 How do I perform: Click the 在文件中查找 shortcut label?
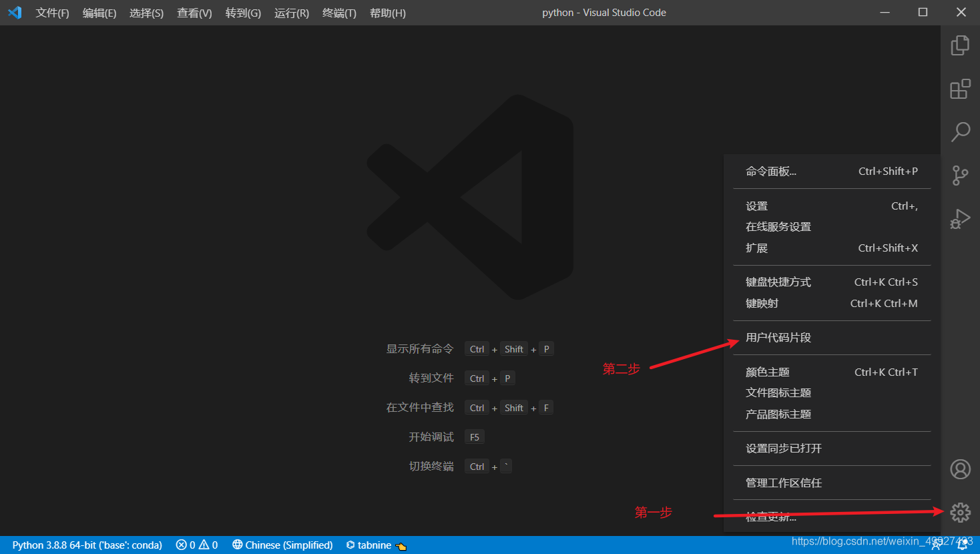tap(420, 408)
